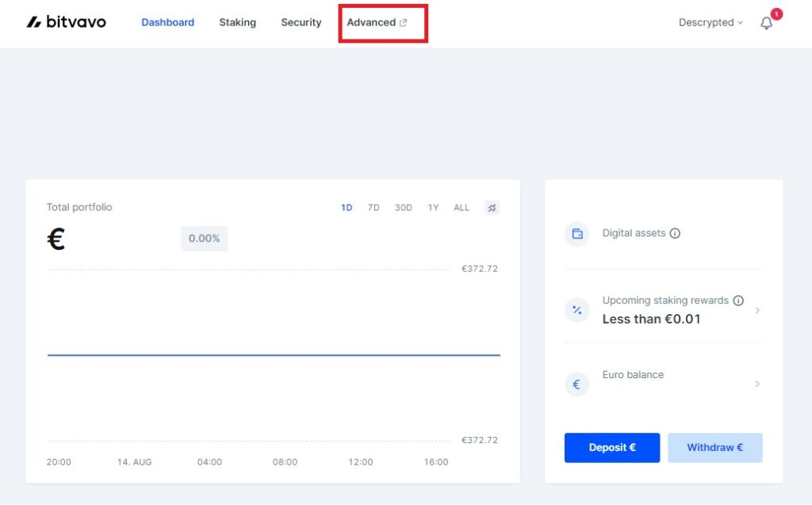The image size is (812, 505).
Task: Click info icon beside Upcoming staking rewards
Action: (x=738, y=300)
